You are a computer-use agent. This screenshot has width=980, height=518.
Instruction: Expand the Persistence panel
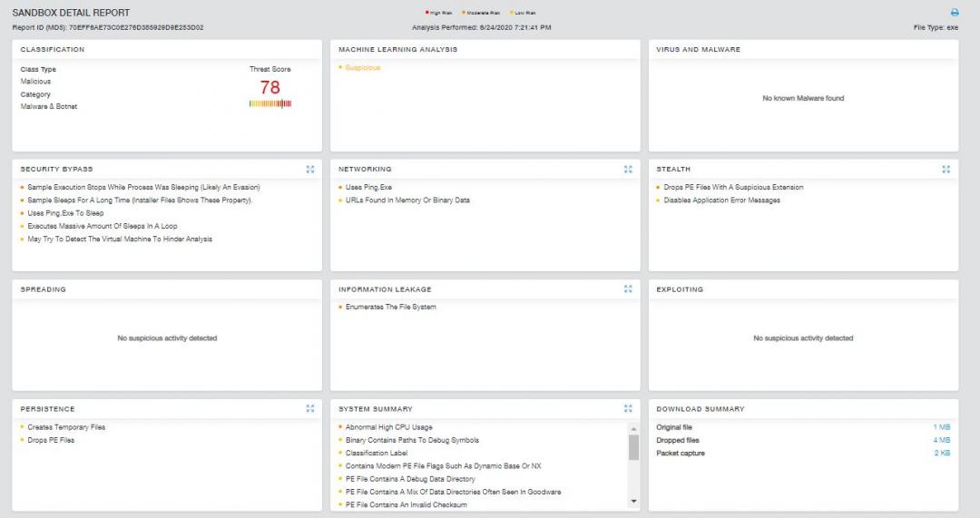pos(310,408)
